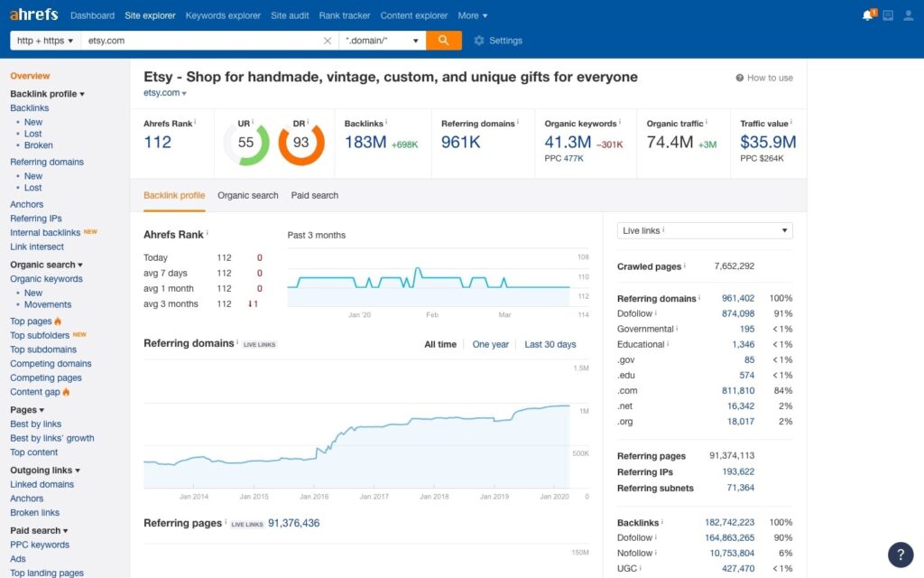Click the 183M Backlinks metric
This screenshot has width=924, height=578.
365,142
